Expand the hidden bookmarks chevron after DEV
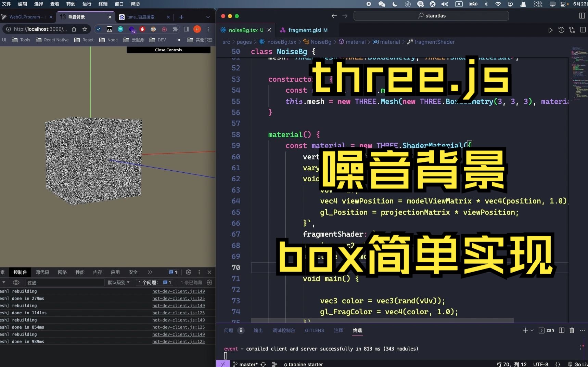The height and width of the screenshot is (367, 588). 179,40
